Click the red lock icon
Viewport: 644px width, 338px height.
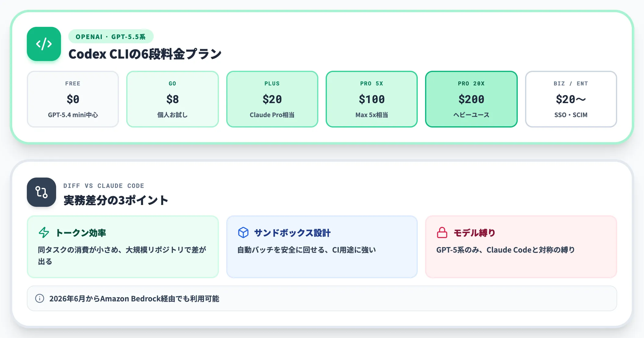point(442,233)
